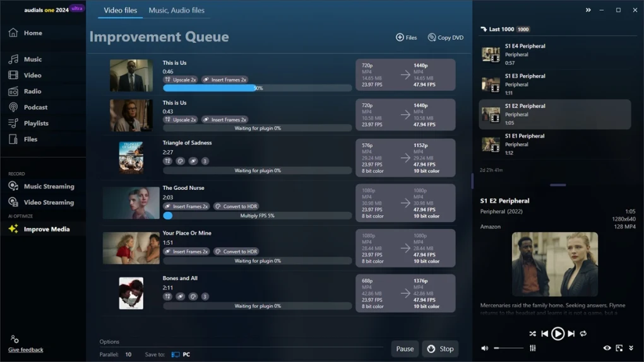Screen dimensions: 644x362
Task: Open the Playlists sidebar icon
Action: [13, 124]
